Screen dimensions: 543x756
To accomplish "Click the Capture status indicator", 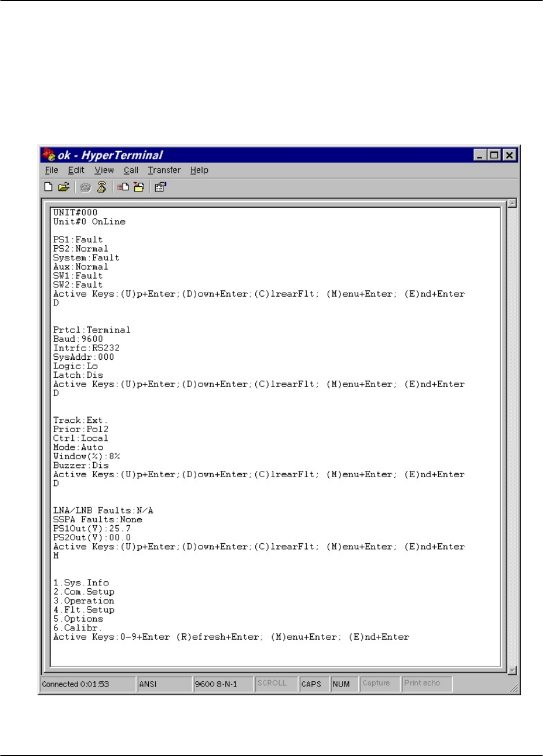I will point(380,684).
